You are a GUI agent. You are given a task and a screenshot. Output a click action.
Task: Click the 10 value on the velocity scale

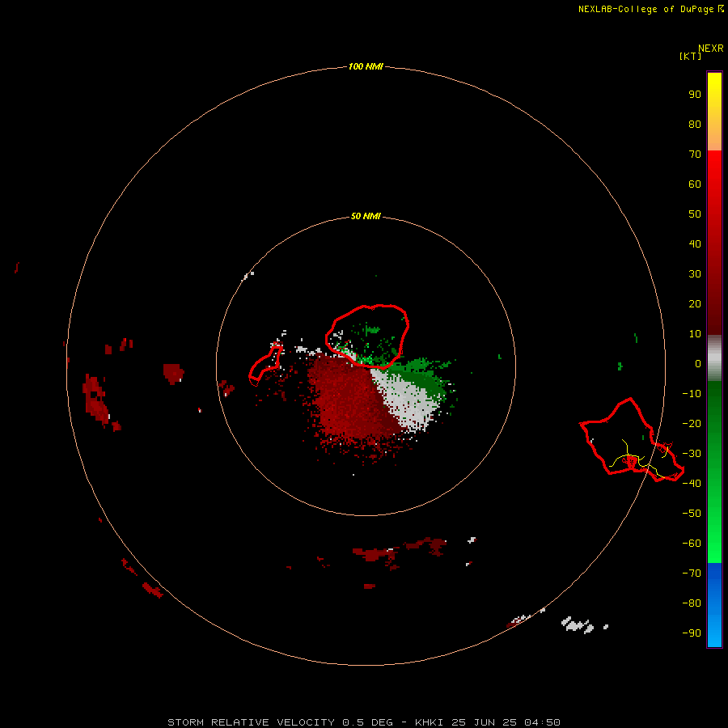click(x=695, y=334)
